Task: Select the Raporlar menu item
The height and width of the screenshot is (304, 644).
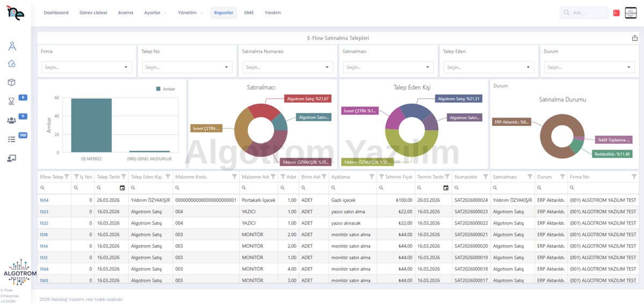Action: pyautogui.click(x=223, y=12)
